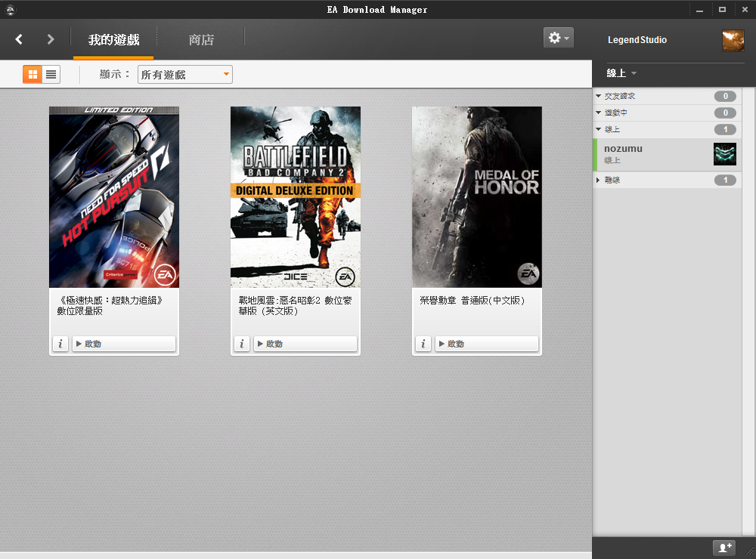Screen dimensions: 756x559
Task: Open info for Battlefield Bad Company 2
Action: [242, 344]
